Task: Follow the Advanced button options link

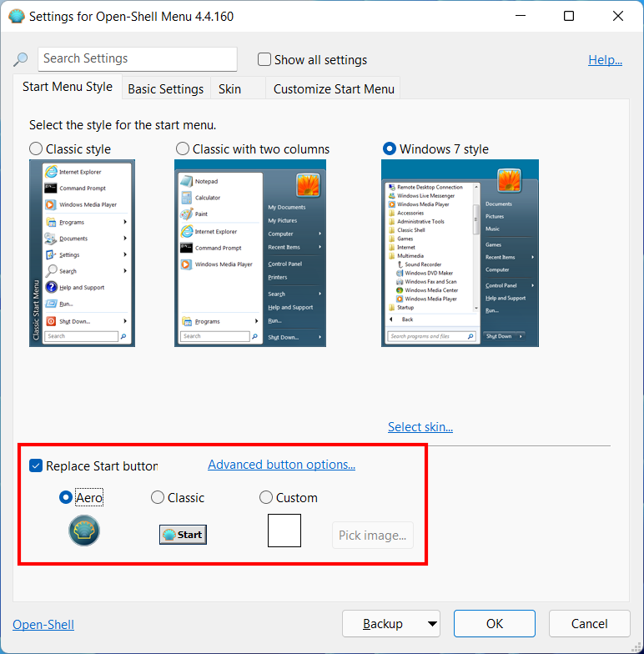Action: point(282,464)
